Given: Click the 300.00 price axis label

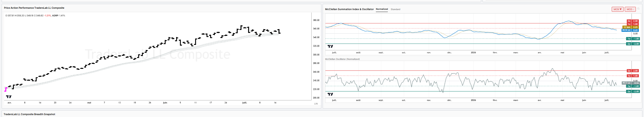Looking at the screenshot, I should [x=316, y=55].
